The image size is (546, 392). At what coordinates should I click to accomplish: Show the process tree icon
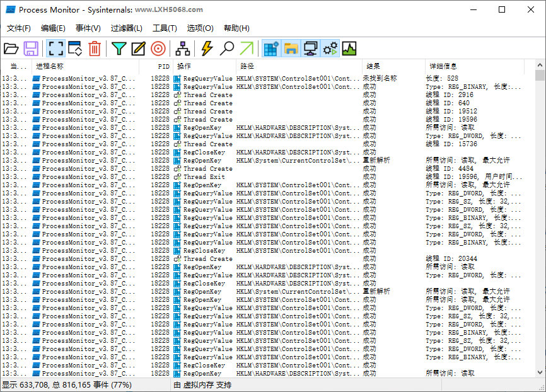(x=182, y=49)
